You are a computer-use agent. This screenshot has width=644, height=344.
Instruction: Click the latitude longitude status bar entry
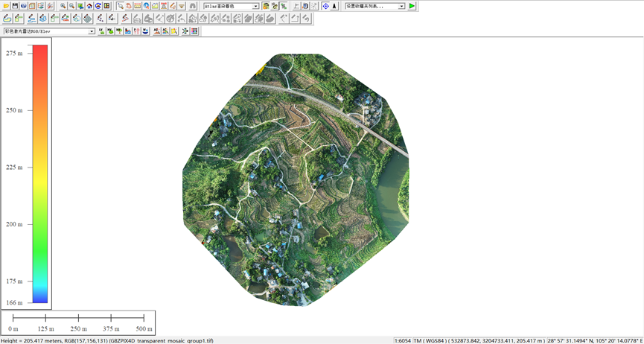(x=596, y=341)
